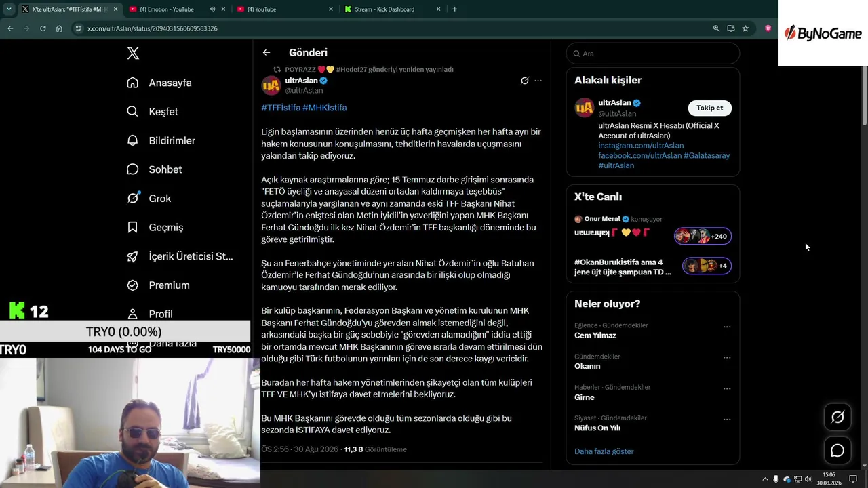The height and width of the screenshot is (488, 868).
Task: Open the taskbar microphone tray icon
Action: 776,479
